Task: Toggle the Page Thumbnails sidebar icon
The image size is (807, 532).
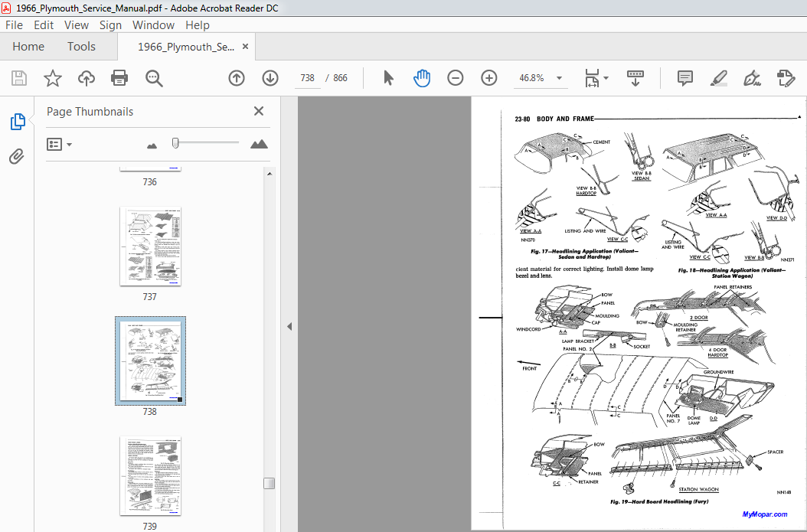Action: [18, 122]
